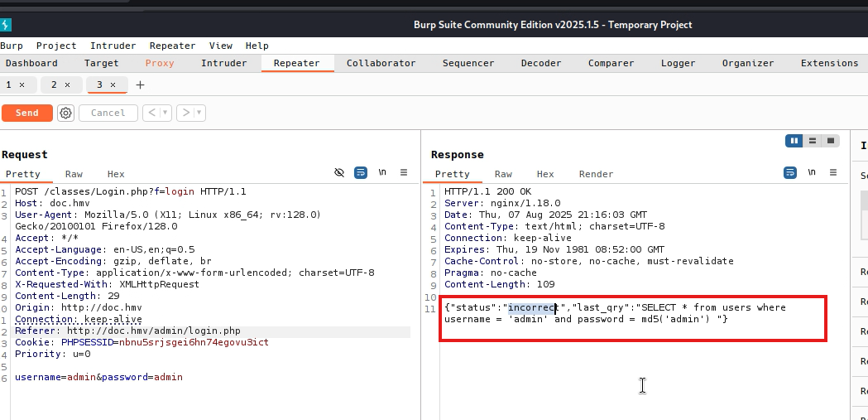The image size is (868, 420).
Task: Select Repeater request tab 1
Action: [9, 84]
